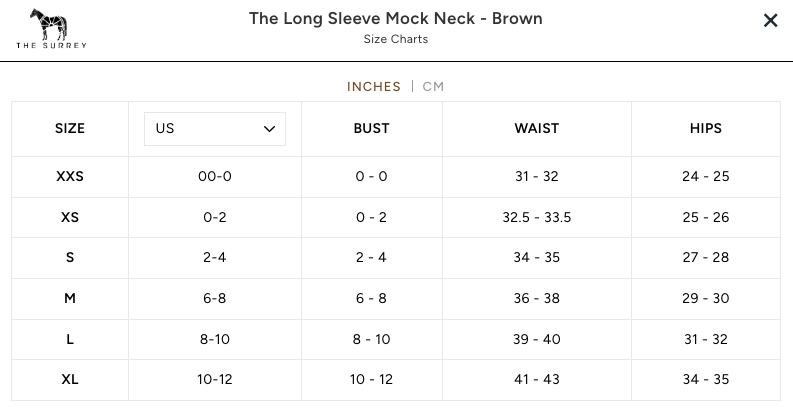793x416 pixels.
Task: Open the US size region dropdown
Action: (x=215, y=129)
